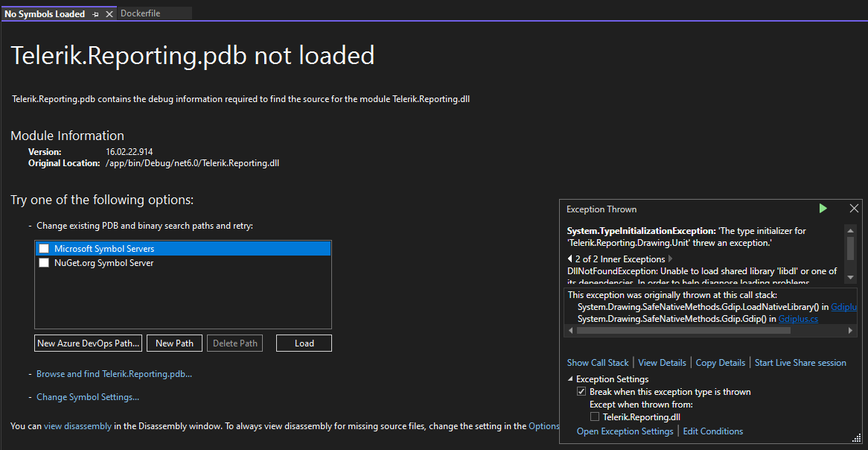Select Microsoft Symbol Servers list row
The height and width of the screenshot is (450, 868).
183,249
